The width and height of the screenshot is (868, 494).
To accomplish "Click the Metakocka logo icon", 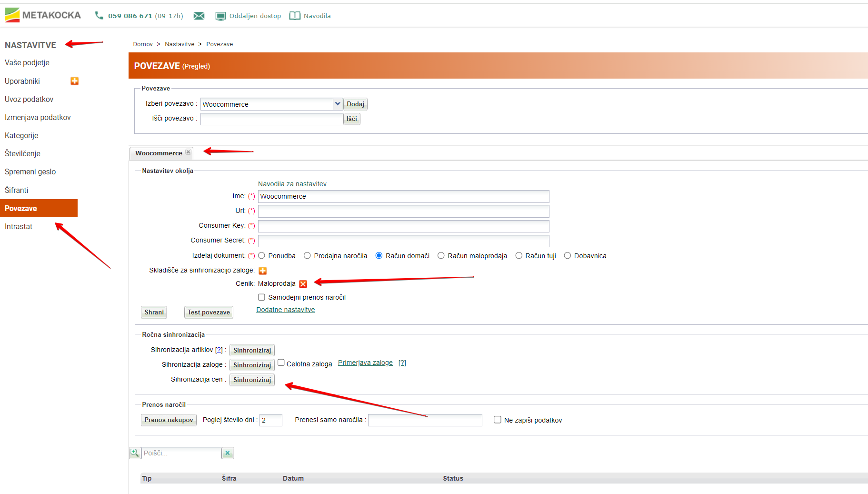I will coord(12,15).
